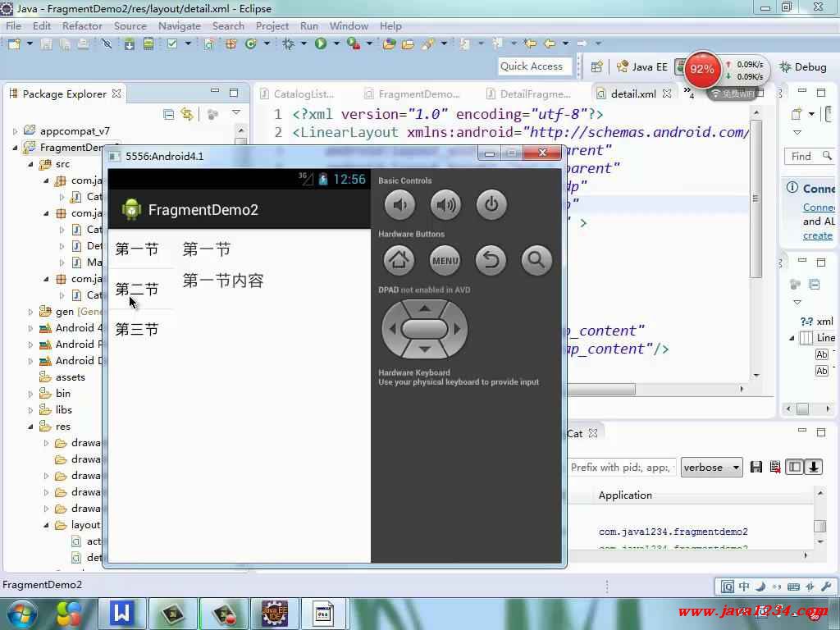This screenshot has height=630, width=840.
Task: Open the Android Virtual Device Manager icon
Action: coord(148,43)
